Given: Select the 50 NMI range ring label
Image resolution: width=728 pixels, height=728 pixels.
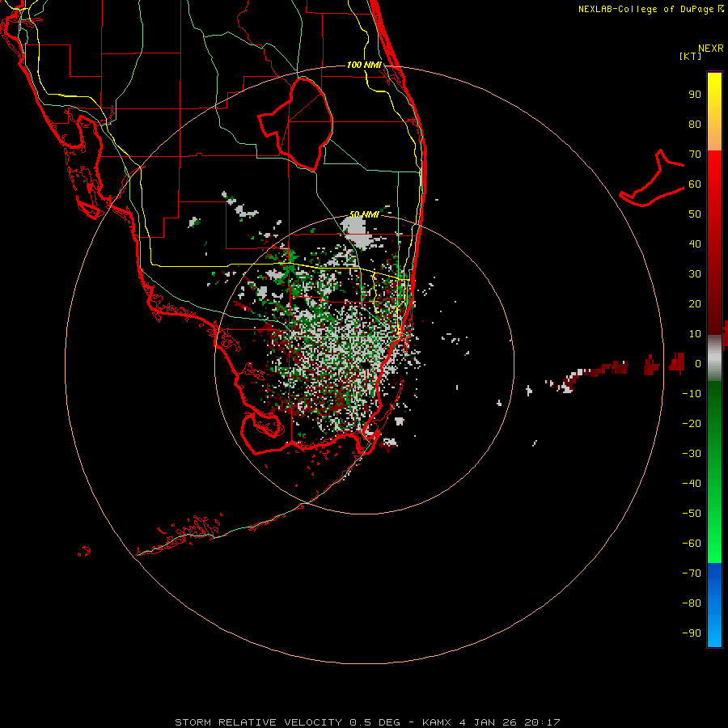Looking at the screenshot, I should coord(364,214).
